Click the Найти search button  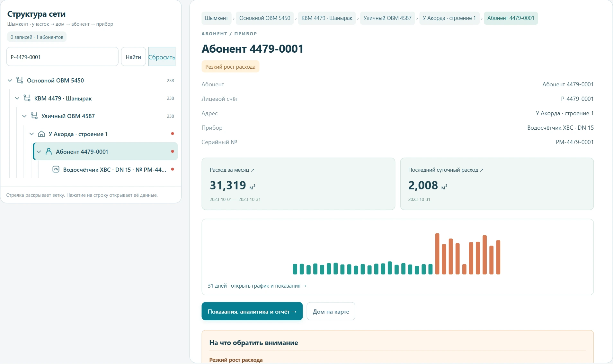(x=133, y=57)
